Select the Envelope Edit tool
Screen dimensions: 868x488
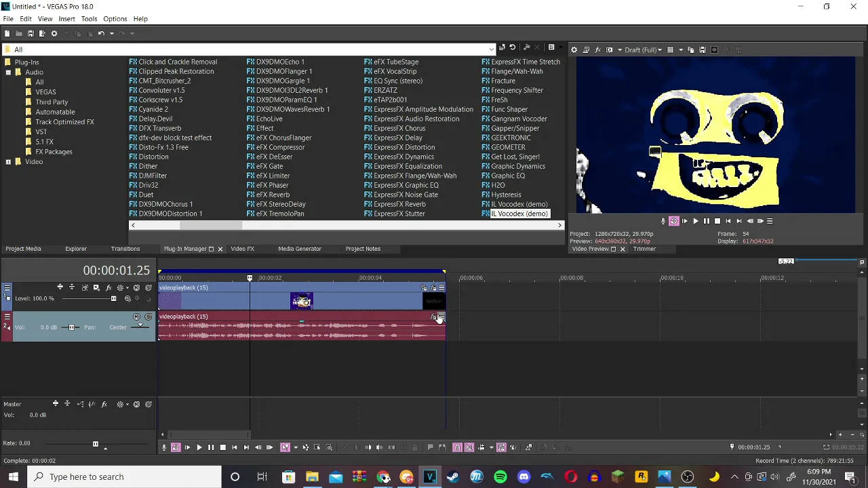pyautogui.click(x=306, y=447)
